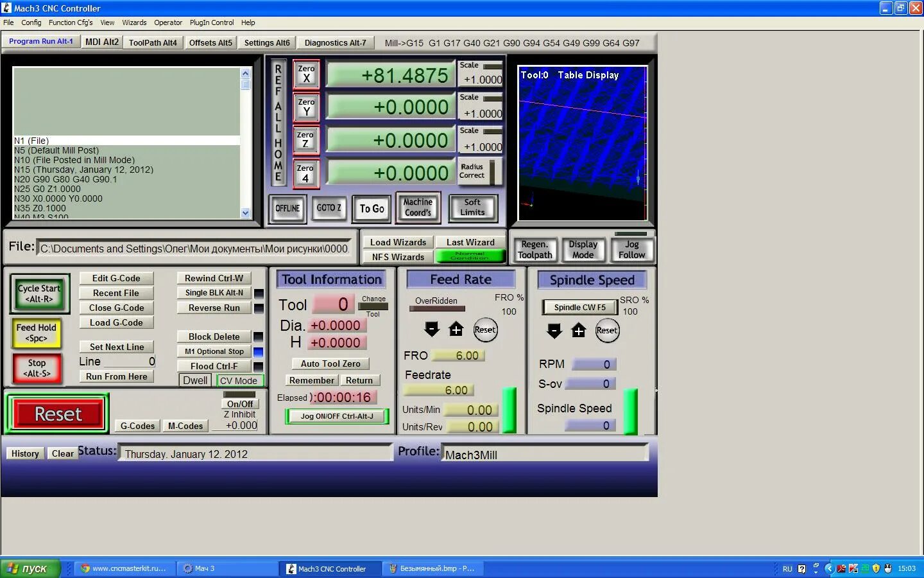Switch to MDI Alt2 tab
The width and height of the screenshot is (924, 578).
(x=101, y=42)
